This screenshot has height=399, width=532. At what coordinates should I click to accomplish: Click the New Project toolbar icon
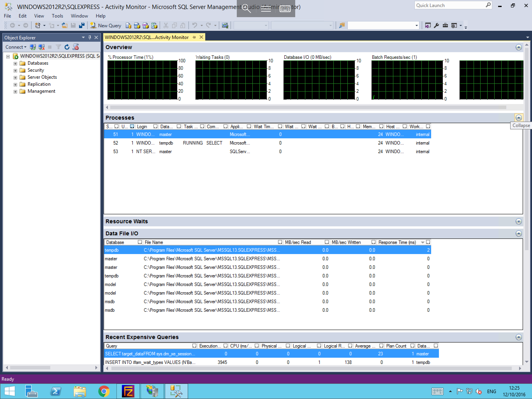38,26
